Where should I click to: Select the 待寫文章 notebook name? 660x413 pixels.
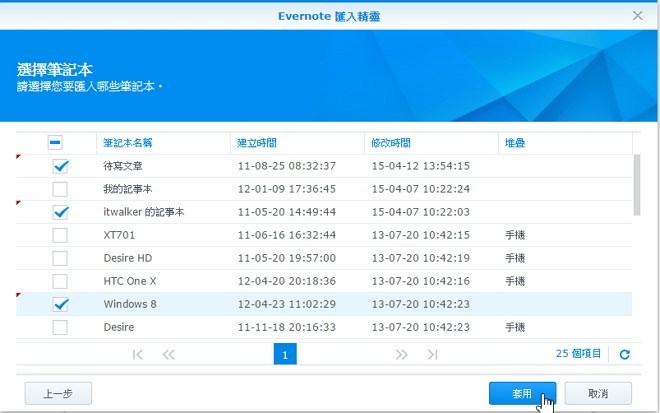[x=123, y=166]
